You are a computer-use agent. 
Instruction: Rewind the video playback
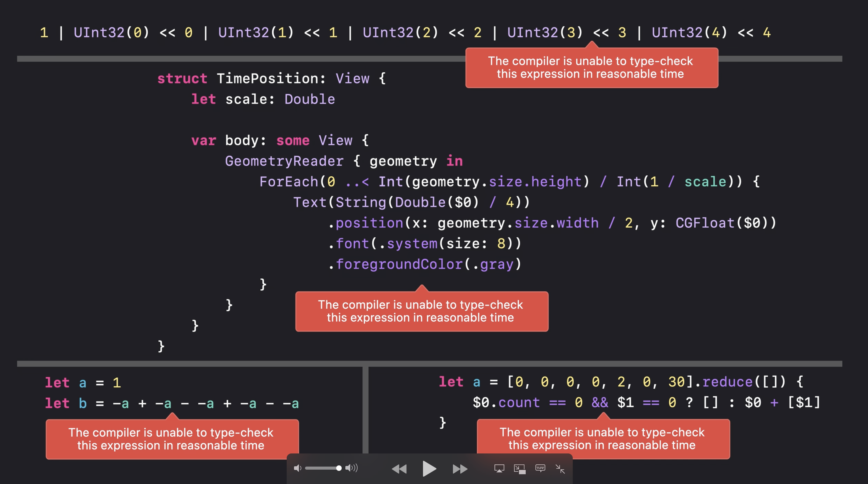point(399,468)
